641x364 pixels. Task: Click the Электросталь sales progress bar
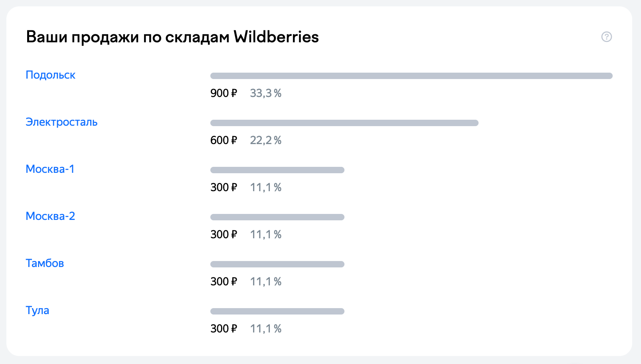pyautogui.click(x=344, y=123)
